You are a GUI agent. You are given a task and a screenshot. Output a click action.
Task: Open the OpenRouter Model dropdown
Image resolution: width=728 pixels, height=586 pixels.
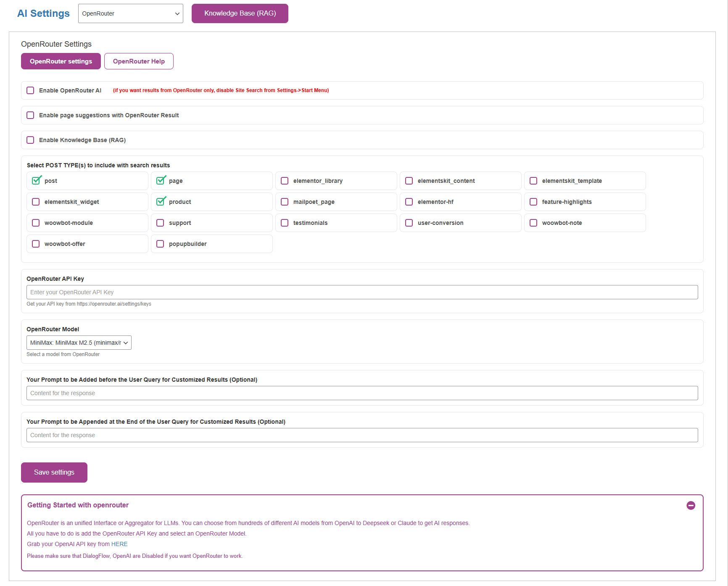79,343
